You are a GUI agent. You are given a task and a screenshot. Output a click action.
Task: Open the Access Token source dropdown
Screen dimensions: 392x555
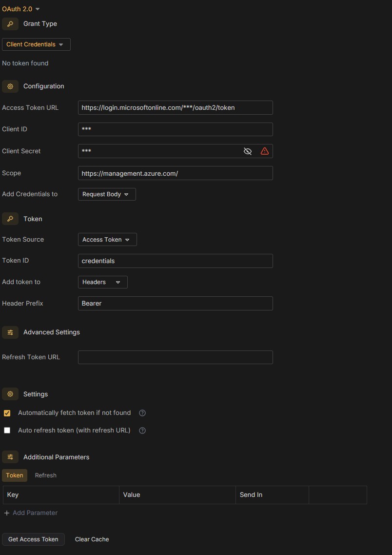[x=107, y=240]
